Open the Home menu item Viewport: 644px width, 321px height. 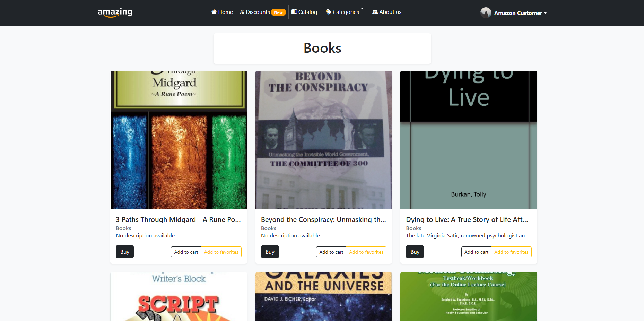222,12
